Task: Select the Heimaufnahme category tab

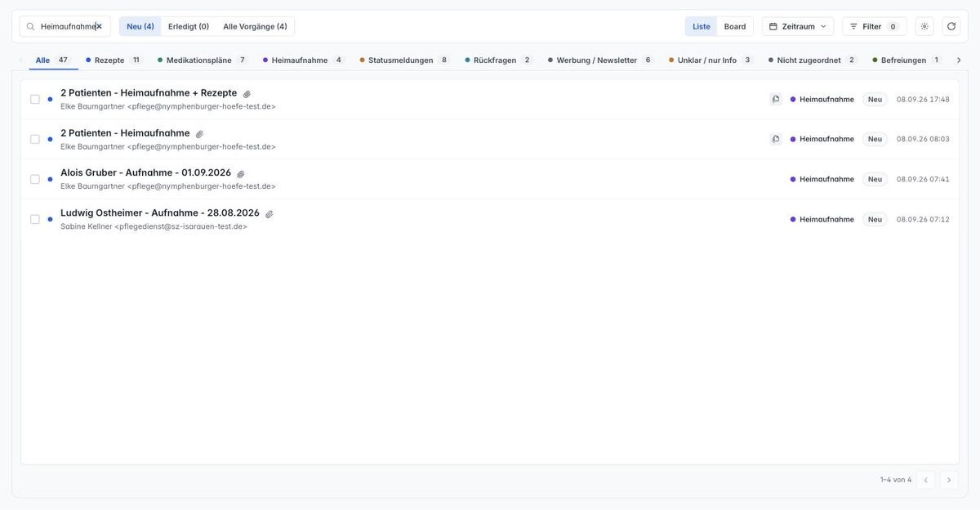Action: (303, 60)
